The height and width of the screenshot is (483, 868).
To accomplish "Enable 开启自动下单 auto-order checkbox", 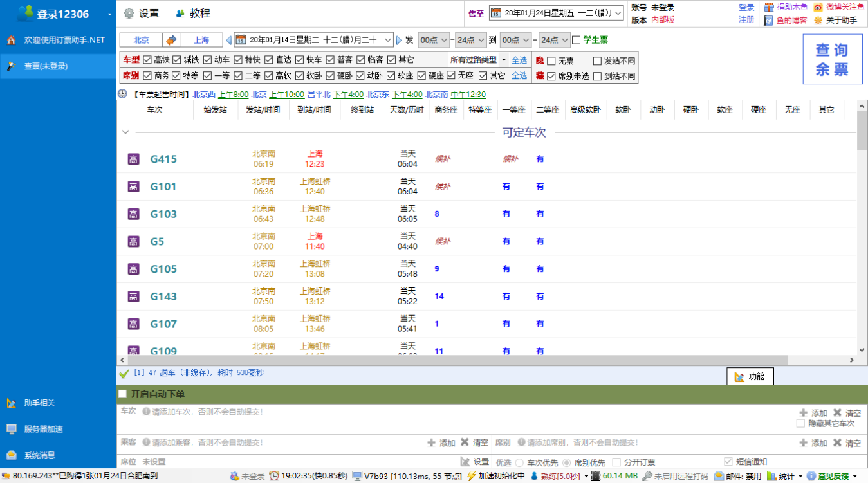I will pos(122,394).
